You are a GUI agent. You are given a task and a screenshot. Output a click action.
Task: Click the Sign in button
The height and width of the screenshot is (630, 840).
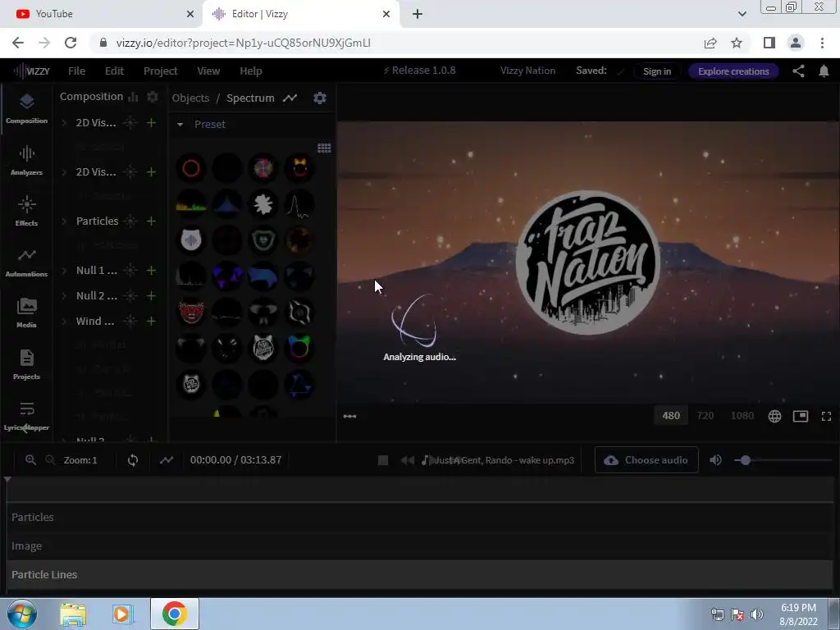click(657, 71)
